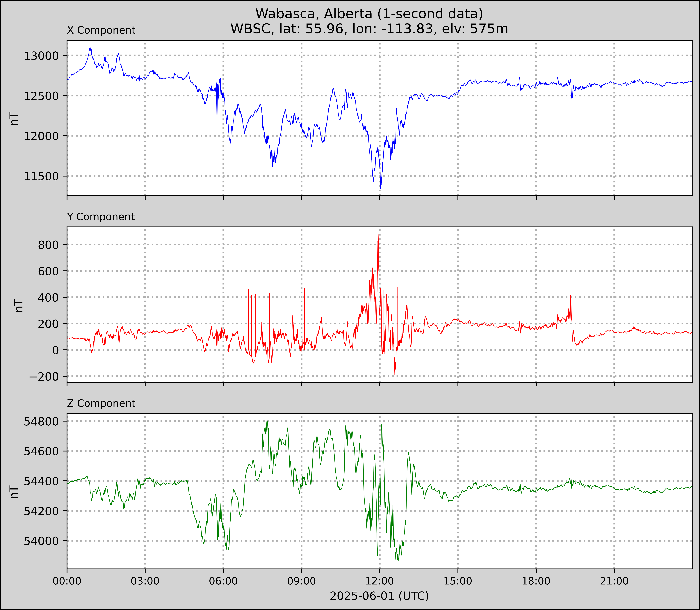Click the 'X Component' panel label
The image size is (700, 610).
(x=101, y=30)
